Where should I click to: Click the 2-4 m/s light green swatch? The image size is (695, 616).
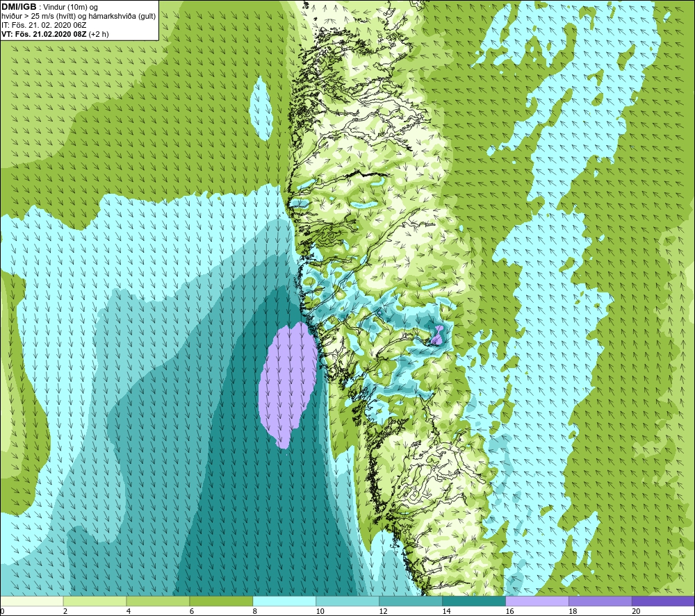(x=95, y=601)
